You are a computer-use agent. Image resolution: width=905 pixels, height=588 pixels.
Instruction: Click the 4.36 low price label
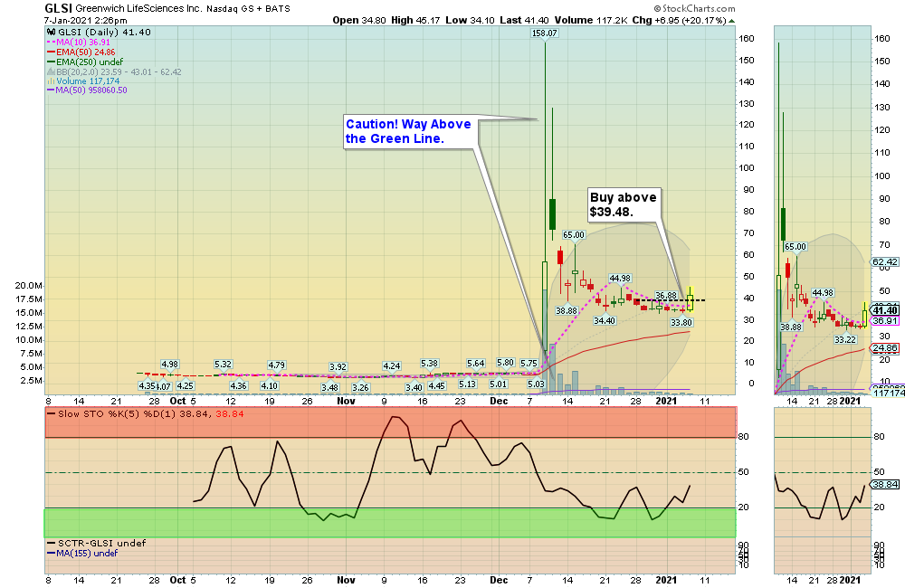pyautogui.click(x=238, y=385)
